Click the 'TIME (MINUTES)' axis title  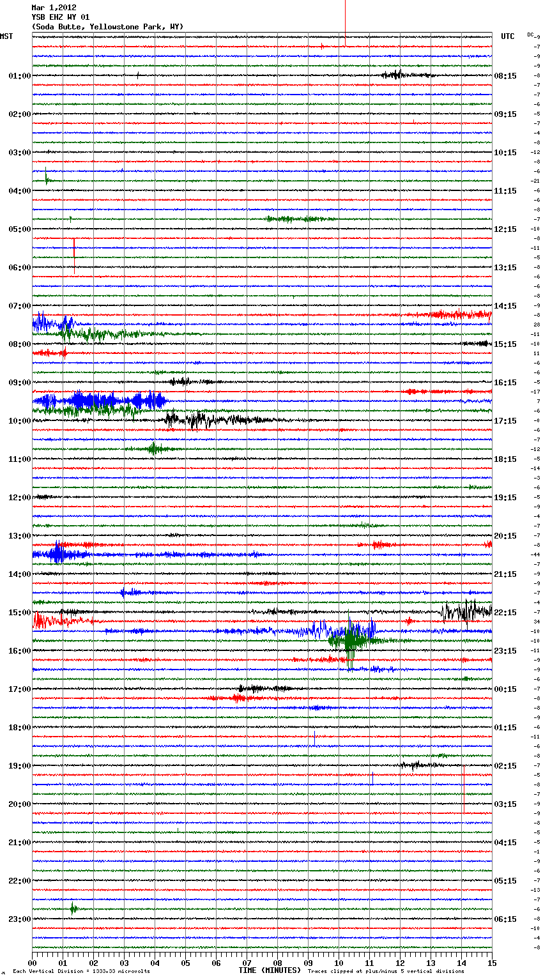coord(270,970)
